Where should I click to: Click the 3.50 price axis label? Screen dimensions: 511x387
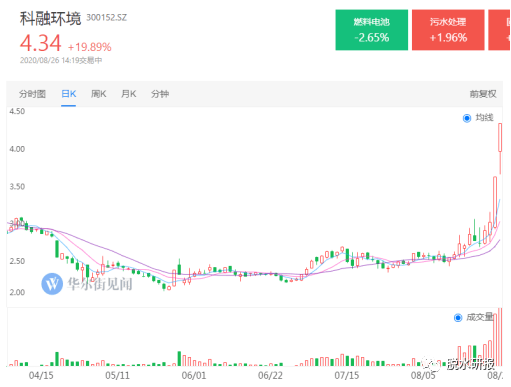[x=17, y=187]
